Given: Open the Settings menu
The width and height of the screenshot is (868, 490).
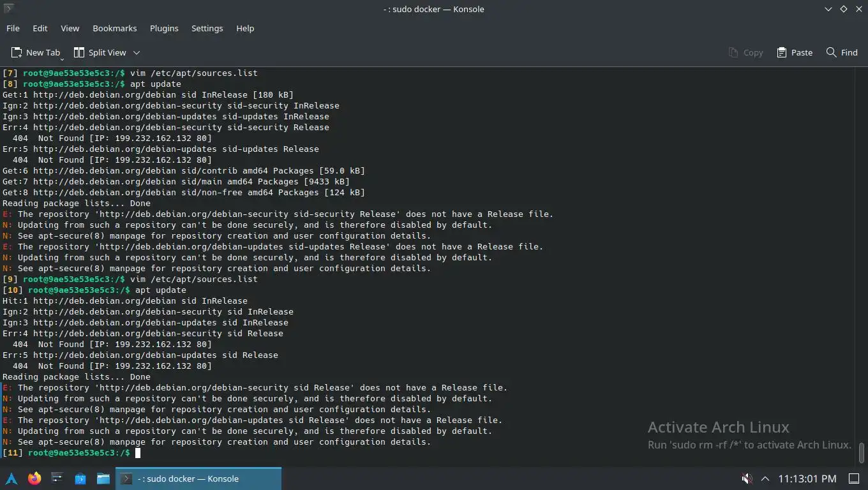Looking at the screenshot, I should 207,28.
